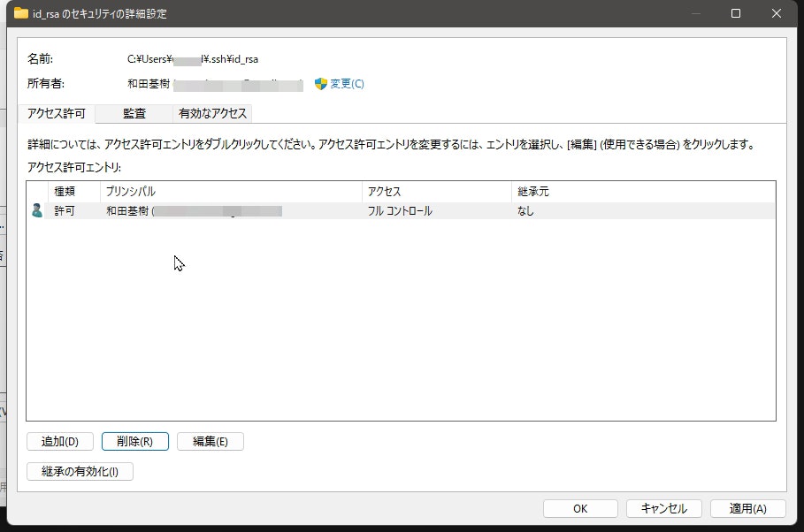804x532 pixels.
Task: Sort by the プリンシパル column header
Action: [231, 192]
